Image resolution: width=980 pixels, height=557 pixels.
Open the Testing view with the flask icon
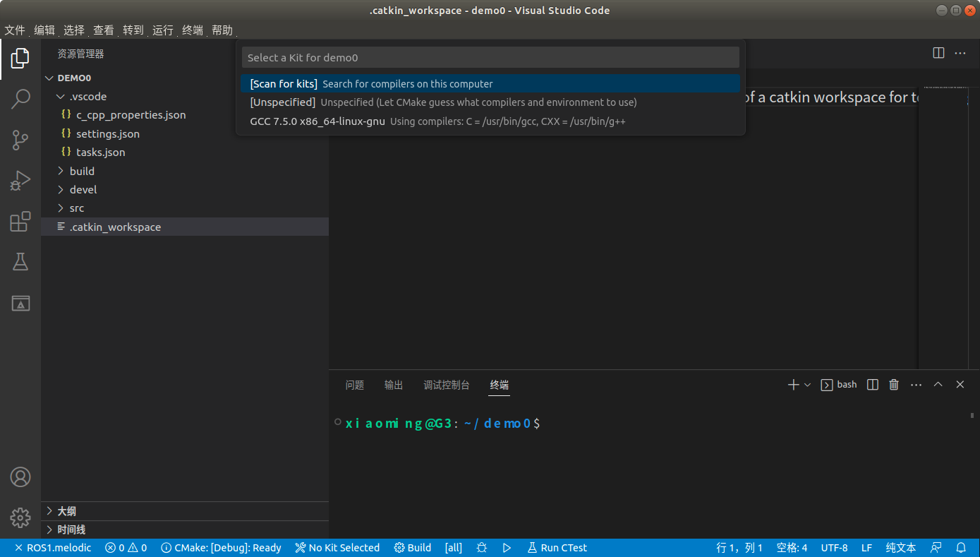click(x=20, y=262)
